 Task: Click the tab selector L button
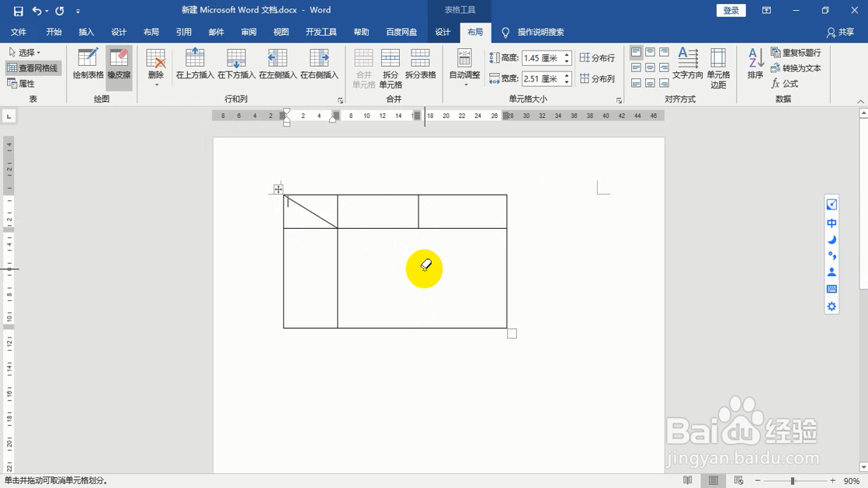pos(9,116)
